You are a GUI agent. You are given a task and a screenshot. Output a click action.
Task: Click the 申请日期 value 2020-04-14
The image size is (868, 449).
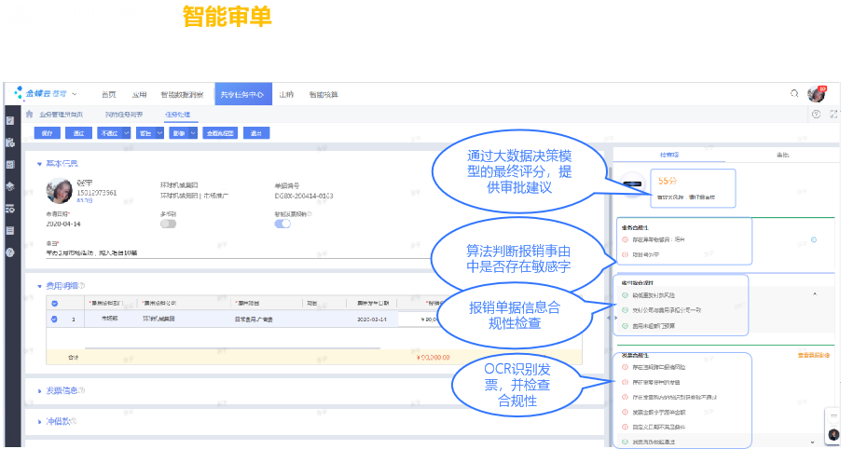pyautogui.click(x=63, y=224)
